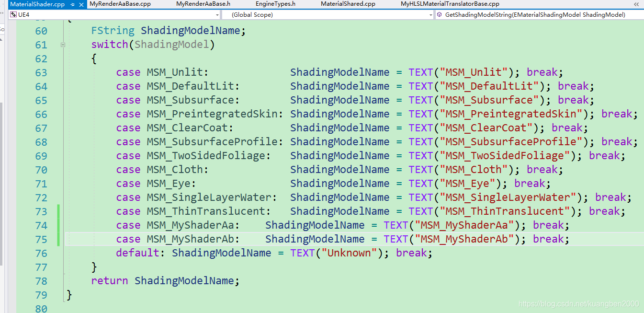Click the UE4 project icon in navigation bar
The image size is (644, 313).
(x=13, y=15)
